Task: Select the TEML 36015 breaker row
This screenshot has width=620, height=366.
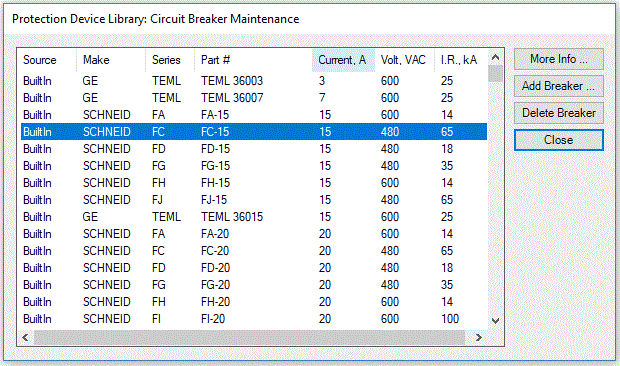Action: pyautogui.click(x=254, y=217)
